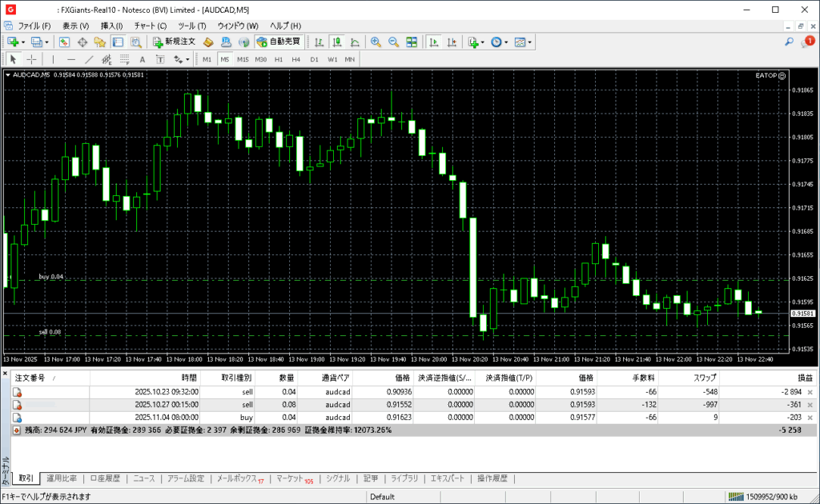820x504 pixels.
Task: Switch chart to candlestick display
Action: click(337, 42)
